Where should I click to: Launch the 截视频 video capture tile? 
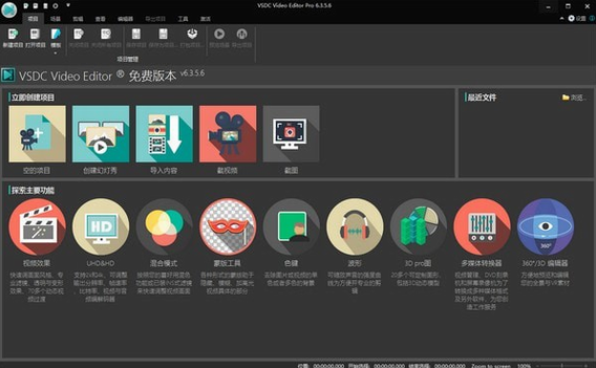pos(227,134)
